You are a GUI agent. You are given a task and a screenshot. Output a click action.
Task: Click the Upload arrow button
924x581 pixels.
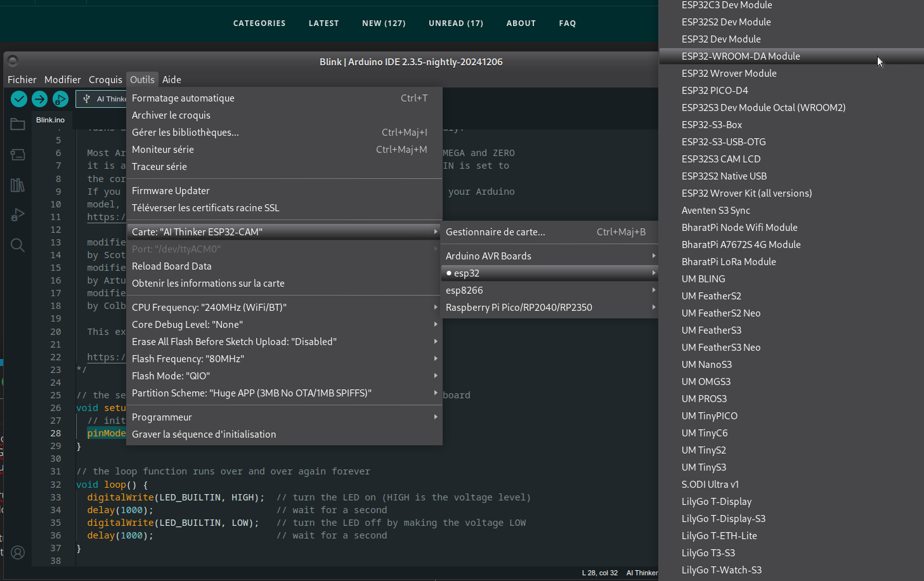point(39,99)
